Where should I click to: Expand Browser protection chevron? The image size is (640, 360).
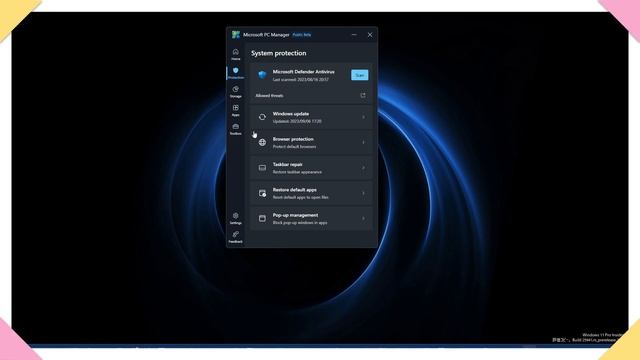pyautogui.click(x=363, y=142)
